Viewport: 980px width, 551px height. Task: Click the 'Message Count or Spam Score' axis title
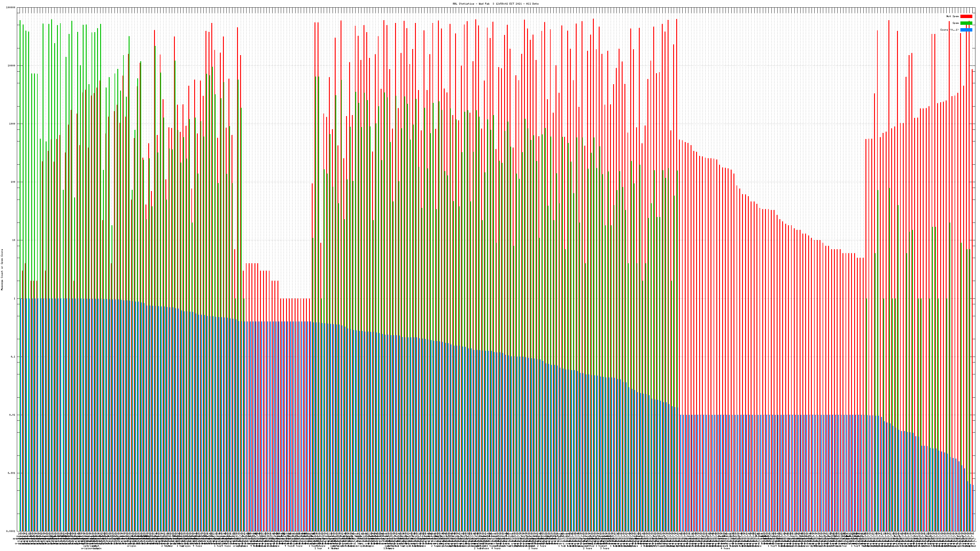point(2,270)
